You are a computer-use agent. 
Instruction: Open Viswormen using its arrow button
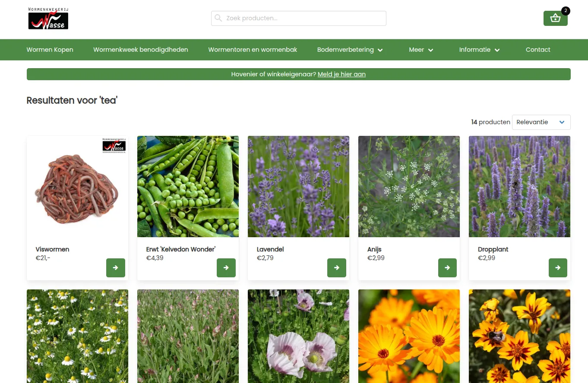116,268
